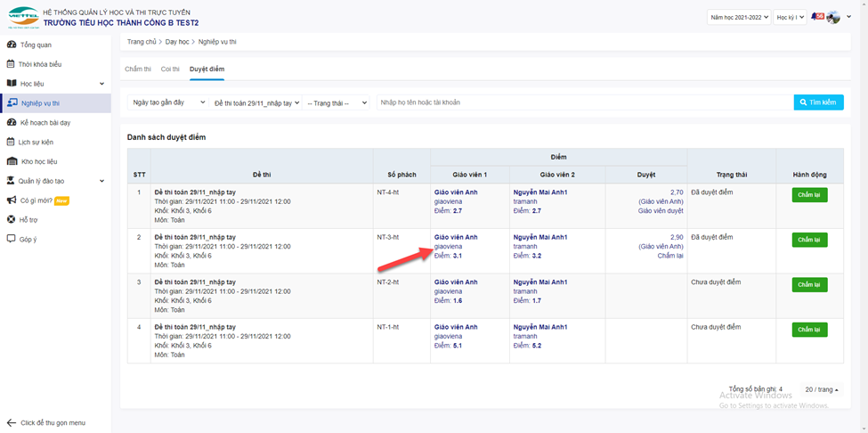Screen dimensions: 868x433
Task: Open the 20 / trang page size selector
Action: (822, 390)
